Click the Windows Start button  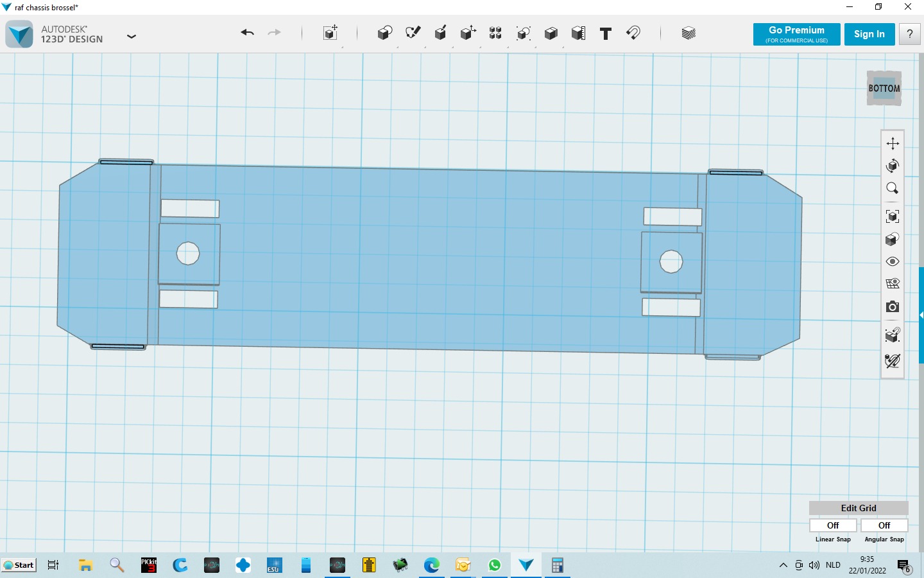click(x=19, y=565)
